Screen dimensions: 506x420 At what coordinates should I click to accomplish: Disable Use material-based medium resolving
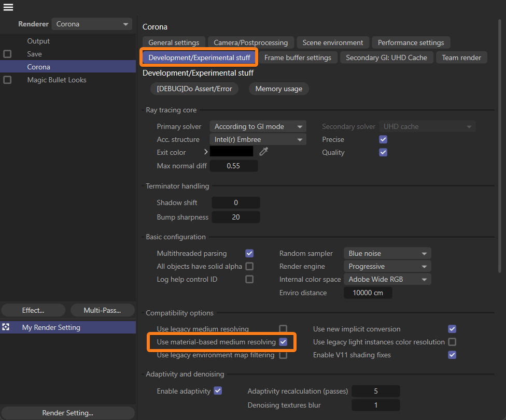click(283, 342)
